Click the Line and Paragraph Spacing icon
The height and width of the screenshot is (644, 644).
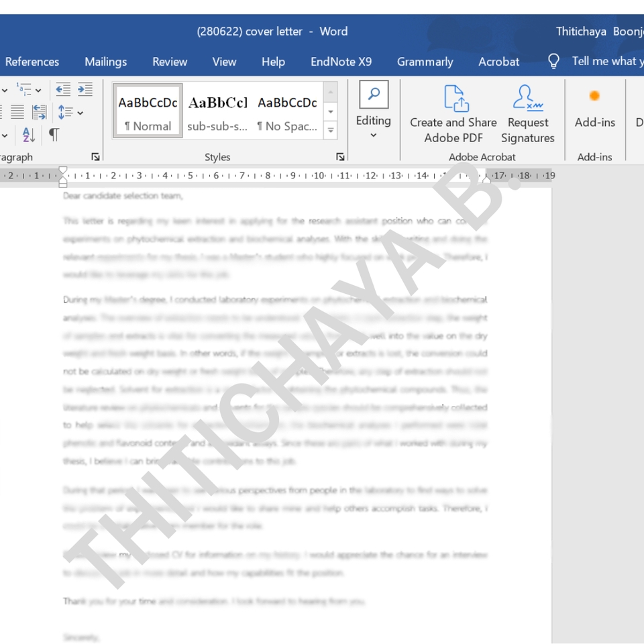point(66,112)
